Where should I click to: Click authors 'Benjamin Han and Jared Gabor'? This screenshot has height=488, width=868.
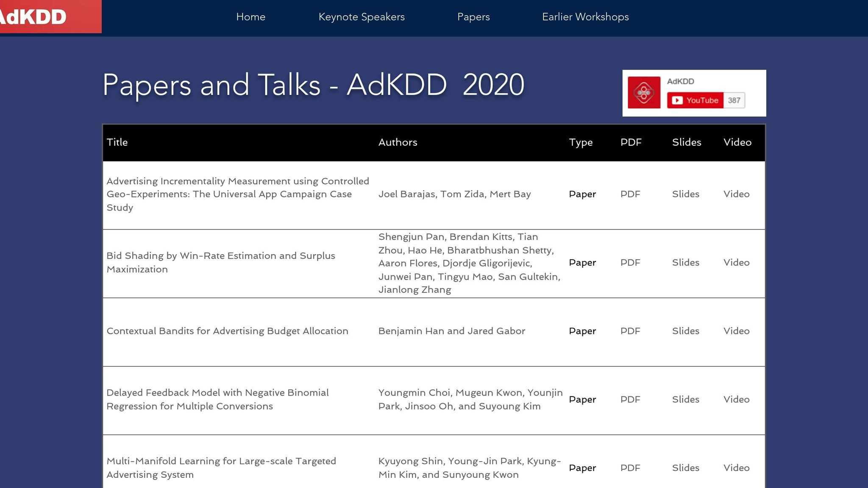coord(452,331)
